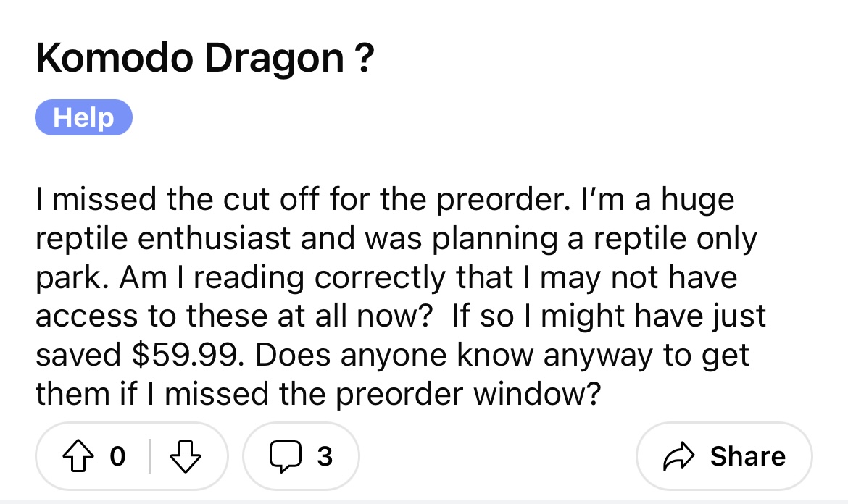Click the word "Komodo" in the title
Image resolution: width=848 pixels, height=504 pixels.
click(x=115, y=57)
